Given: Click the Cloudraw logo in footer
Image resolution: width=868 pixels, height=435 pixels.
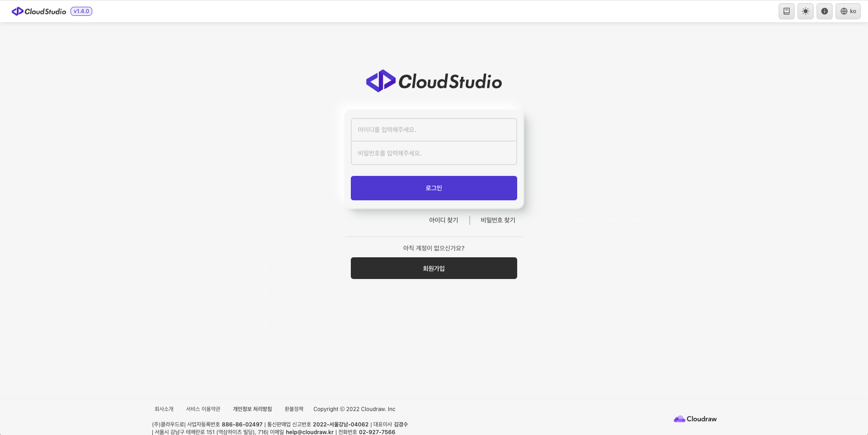Looking at the screenshot, I should (695, 419).
